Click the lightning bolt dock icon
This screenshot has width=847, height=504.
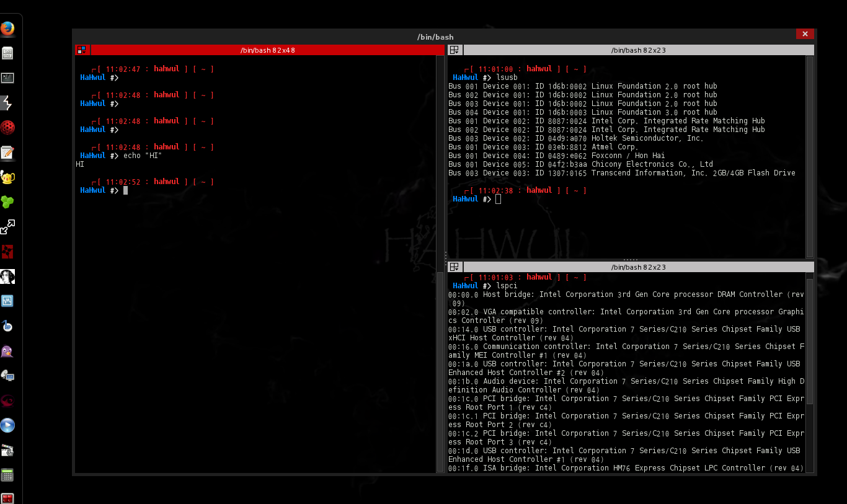point(7,103)
